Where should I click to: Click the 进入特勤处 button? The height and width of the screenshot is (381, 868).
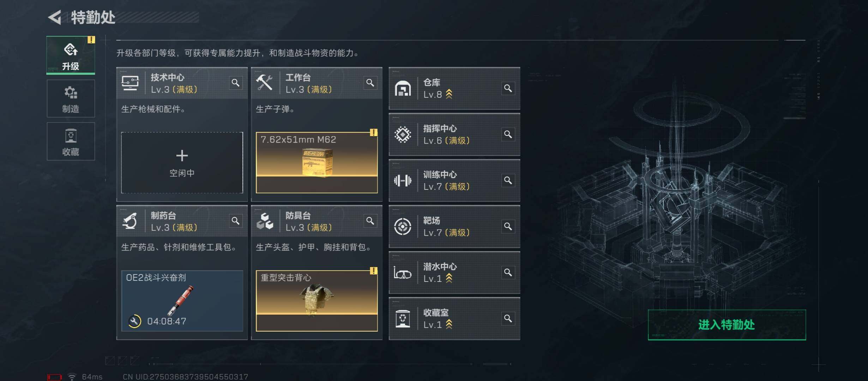(x=727, y=325)
